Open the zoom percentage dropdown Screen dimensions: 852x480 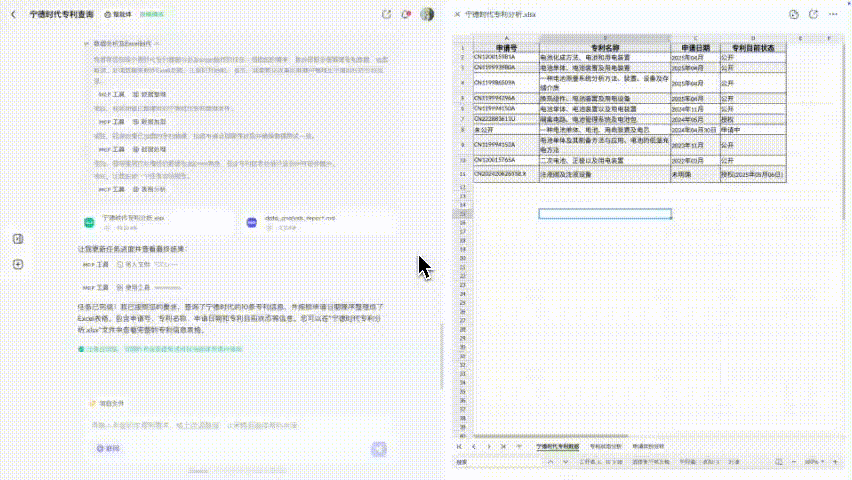(814, 462)
